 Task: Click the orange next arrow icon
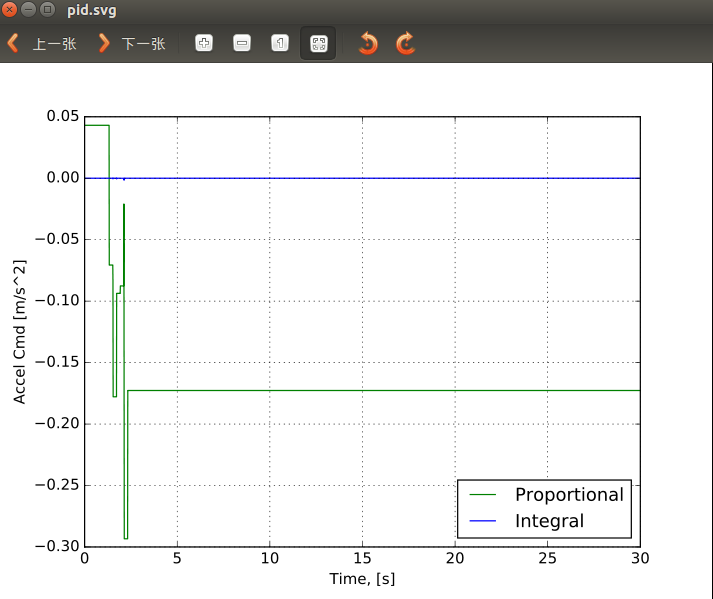tap(103, 44)
